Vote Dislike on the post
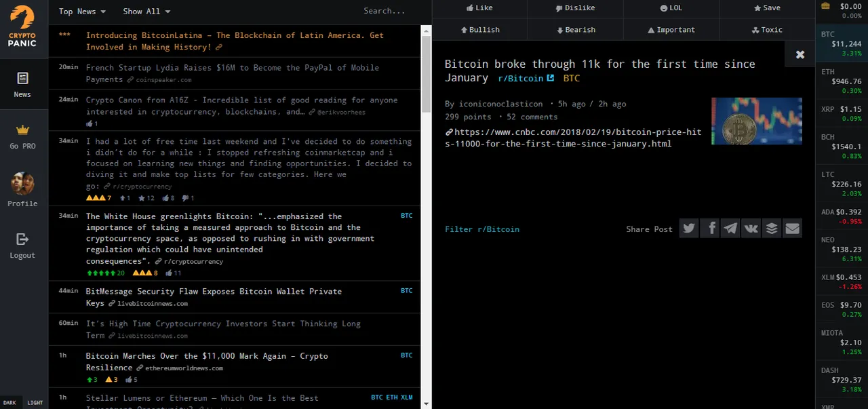 [575, 8]
